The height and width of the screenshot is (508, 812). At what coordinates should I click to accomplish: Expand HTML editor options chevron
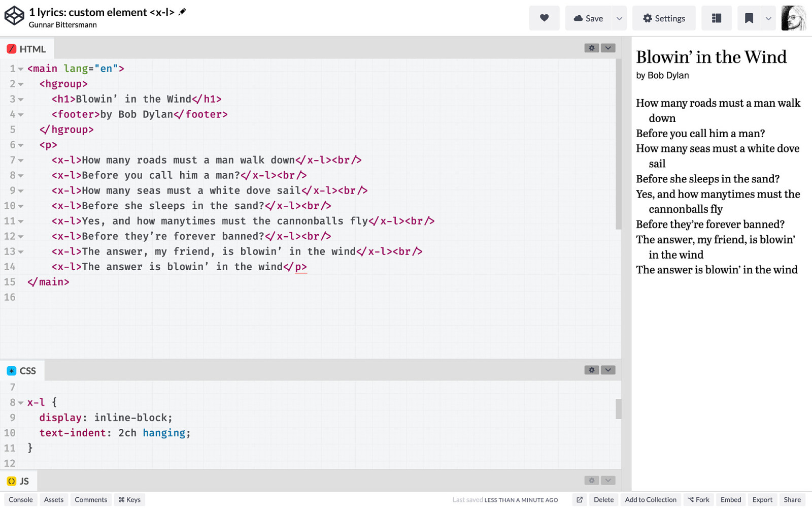pyautogui.click(x=608, y=48)
